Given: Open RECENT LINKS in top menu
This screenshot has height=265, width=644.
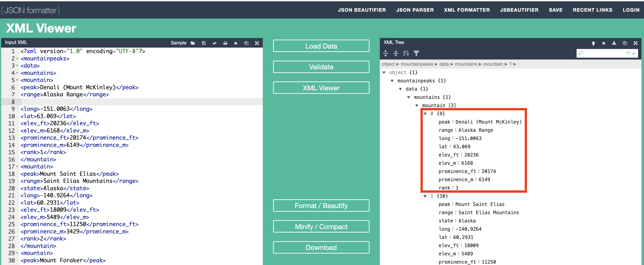Looking at the screenshot, I should tap(592, 10).
